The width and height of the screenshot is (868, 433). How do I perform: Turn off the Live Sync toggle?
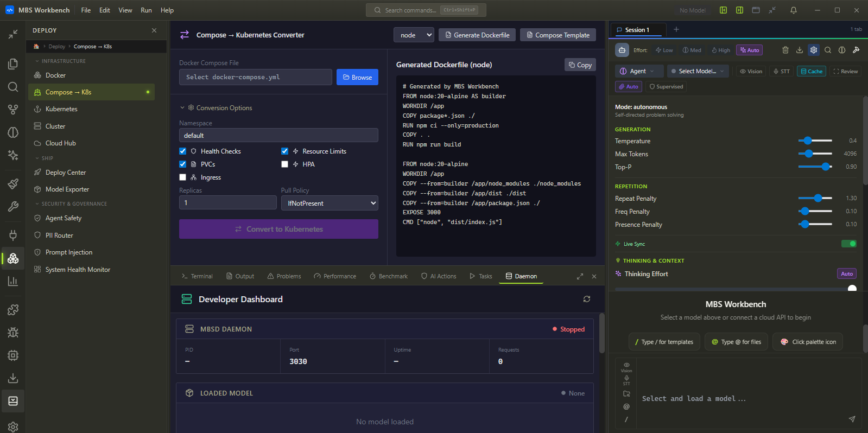848,244
